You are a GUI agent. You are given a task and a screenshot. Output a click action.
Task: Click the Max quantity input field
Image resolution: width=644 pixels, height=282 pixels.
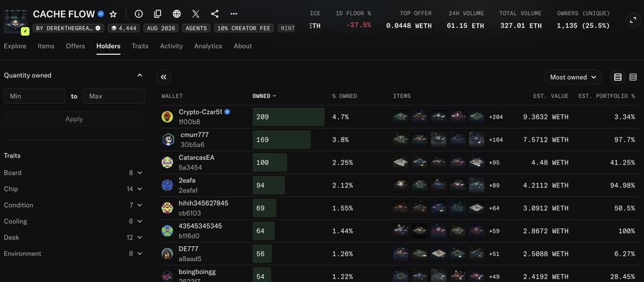(114, 96)
